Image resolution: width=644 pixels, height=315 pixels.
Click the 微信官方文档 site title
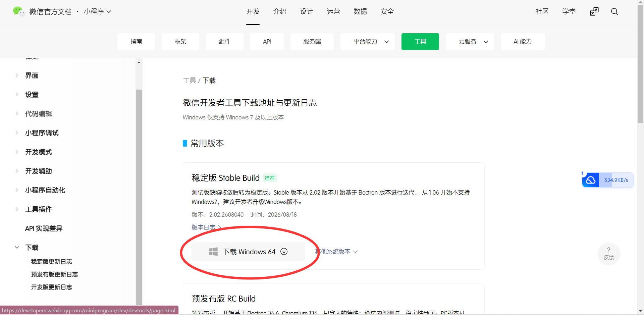pos(50,12)
